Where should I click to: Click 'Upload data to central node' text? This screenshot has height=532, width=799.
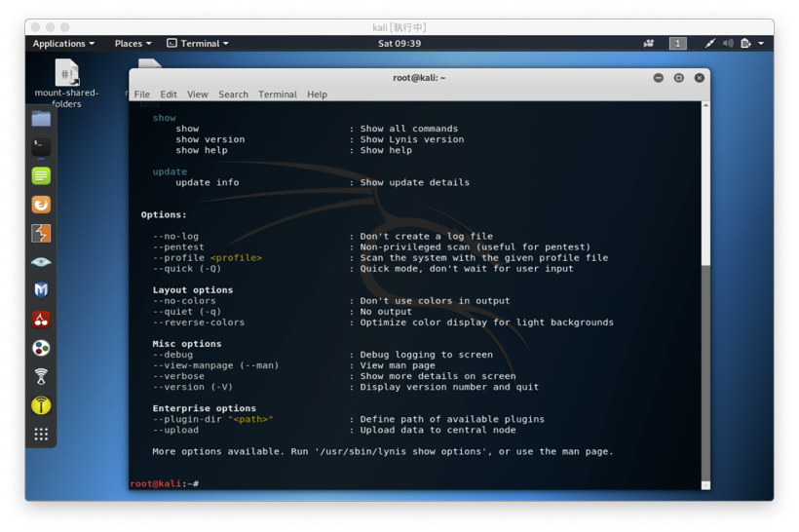coord(438,430)
